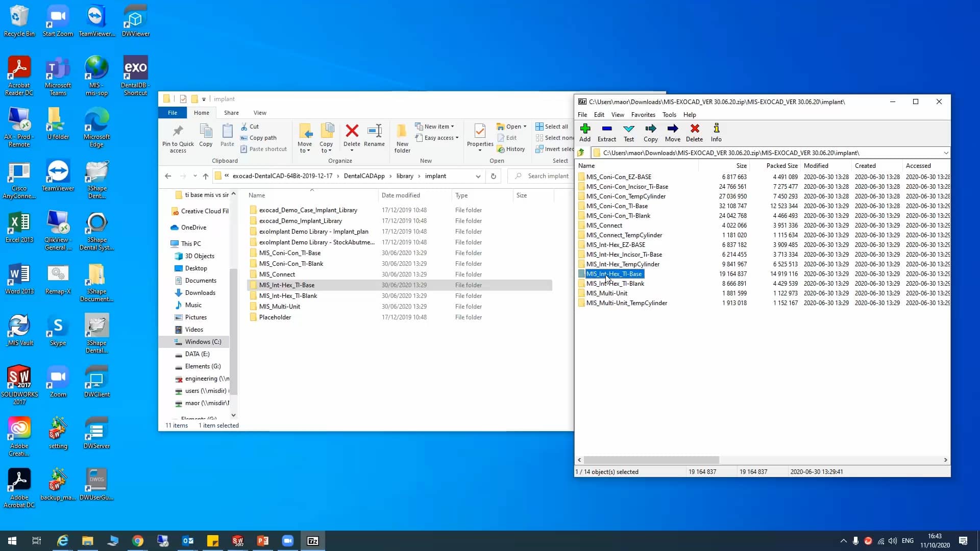
Task: Open the Favorites menu in 7-Zip
Action: [643, 115]
